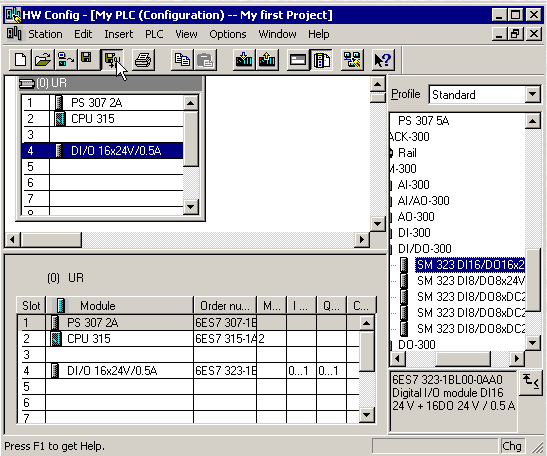Click Save and Compile toolbar icon
This screenshot has width=547, height=456.
click(112, 60)
